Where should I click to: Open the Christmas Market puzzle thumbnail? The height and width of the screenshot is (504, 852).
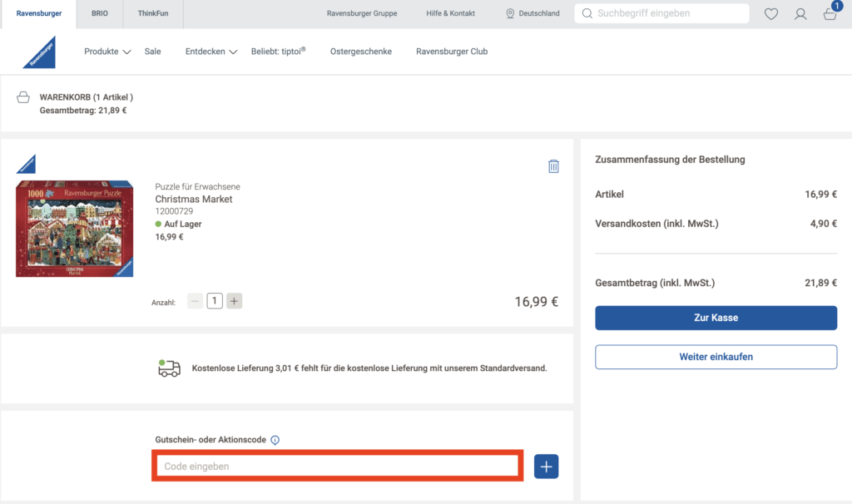74,229
